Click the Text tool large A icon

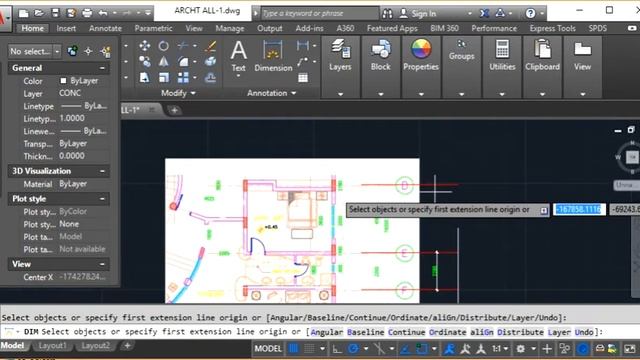[x=238, y=51]
